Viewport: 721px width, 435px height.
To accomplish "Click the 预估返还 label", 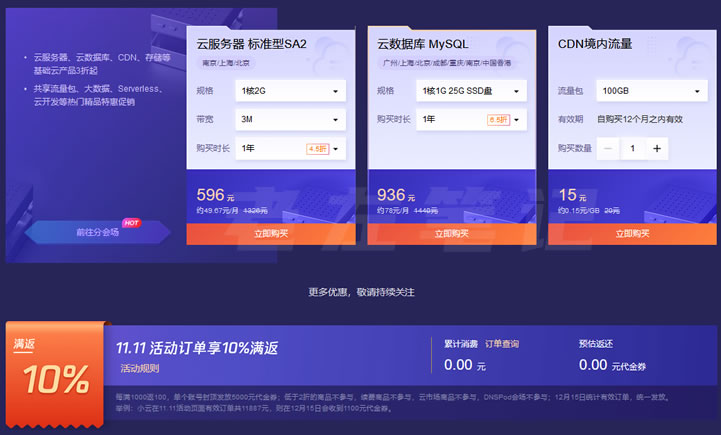I will [x=596, y=344].
